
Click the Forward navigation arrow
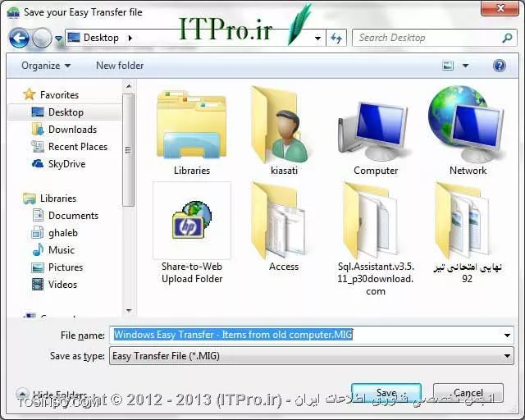point(42,38)
